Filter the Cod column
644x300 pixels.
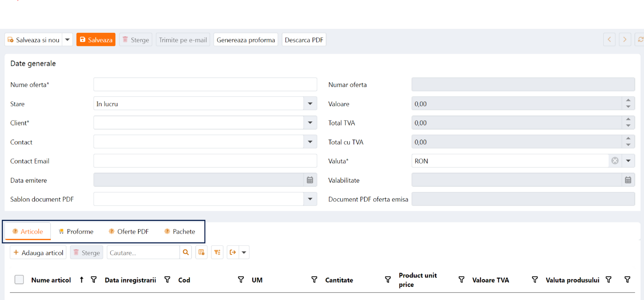pos(241,280)
